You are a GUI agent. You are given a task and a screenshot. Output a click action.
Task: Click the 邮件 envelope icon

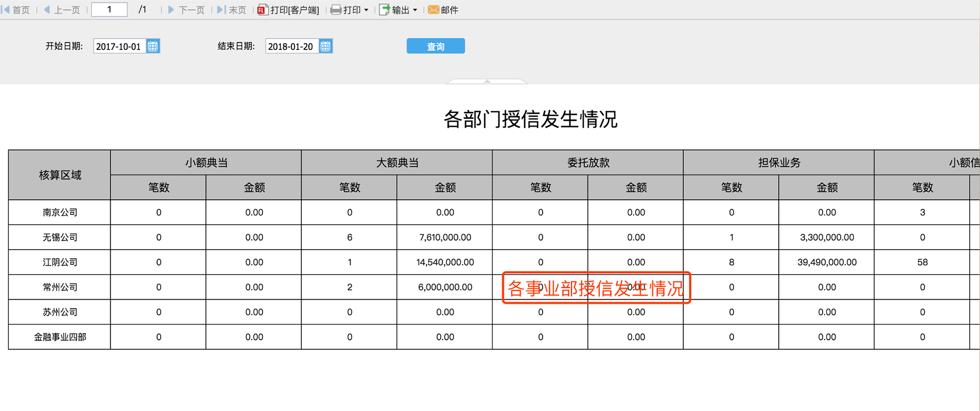click(433, 10)
